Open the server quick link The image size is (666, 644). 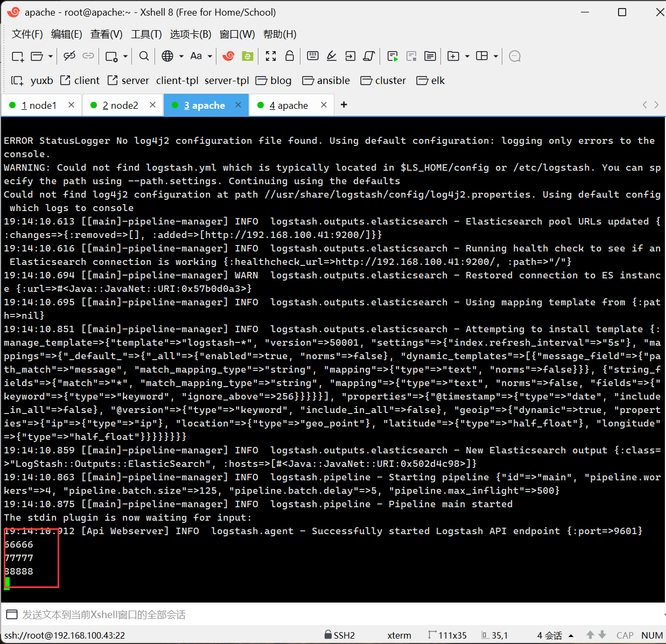(x=128, y=81)
